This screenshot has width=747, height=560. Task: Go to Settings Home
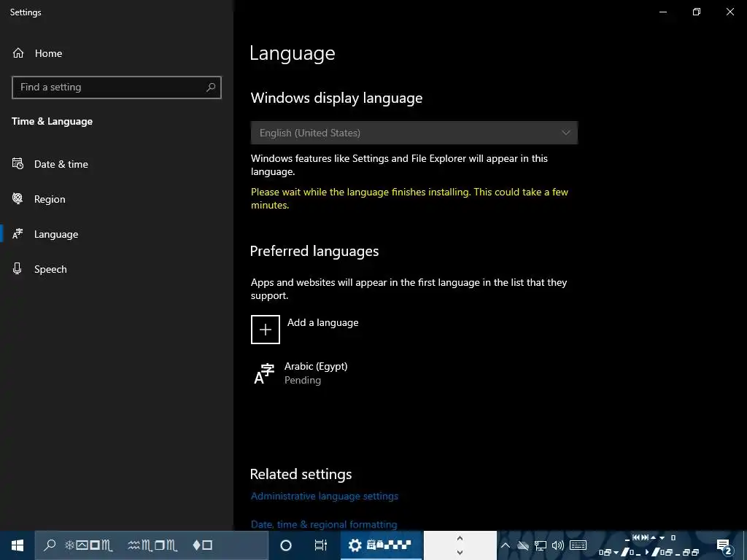point(37,53)
